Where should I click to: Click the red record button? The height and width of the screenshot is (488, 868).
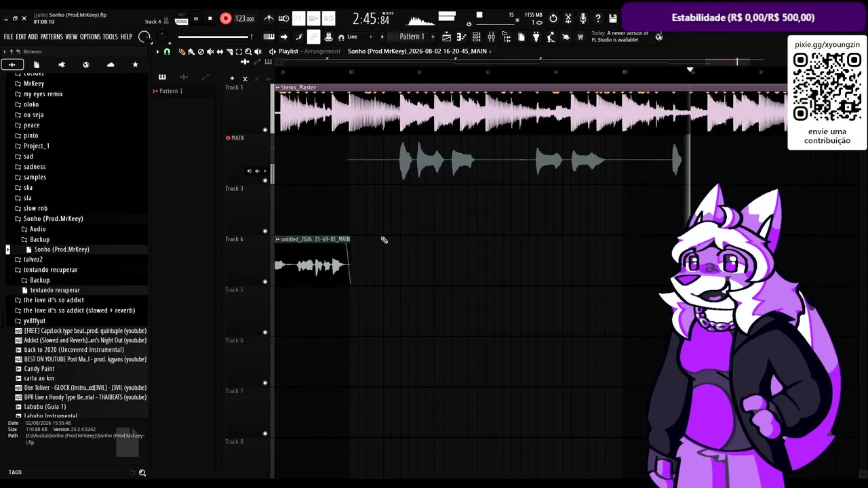[226, 18]
